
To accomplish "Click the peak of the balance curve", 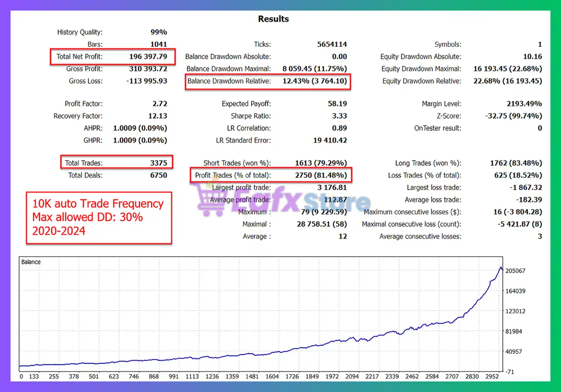I will (x=501, y=268).
